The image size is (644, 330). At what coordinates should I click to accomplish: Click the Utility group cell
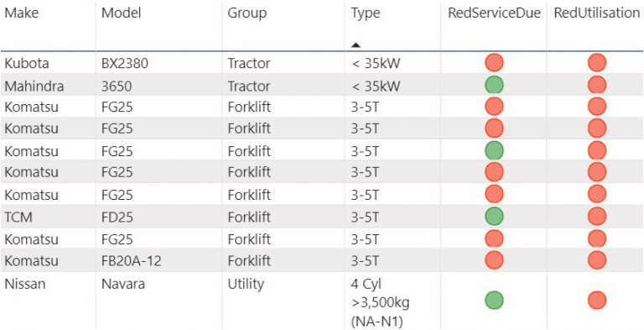pos(246,284)
